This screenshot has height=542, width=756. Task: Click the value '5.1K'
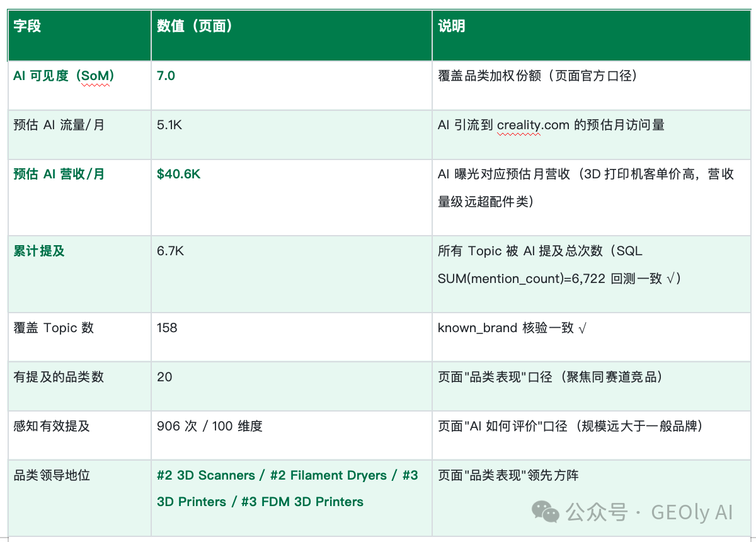coord(169,125)
